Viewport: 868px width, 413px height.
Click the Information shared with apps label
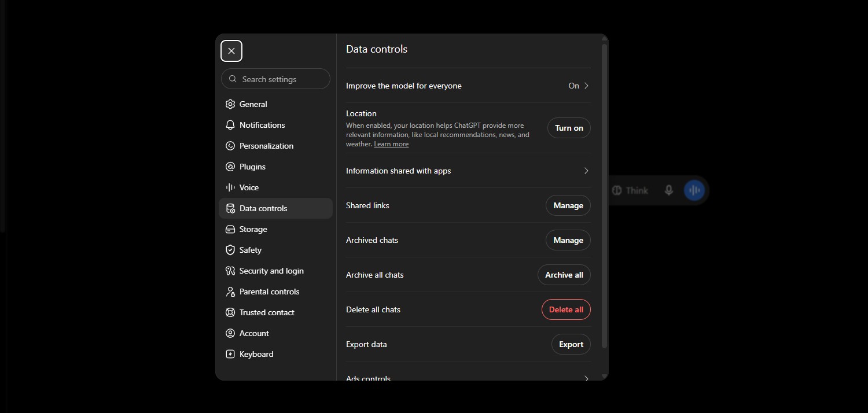click(398, 171)
